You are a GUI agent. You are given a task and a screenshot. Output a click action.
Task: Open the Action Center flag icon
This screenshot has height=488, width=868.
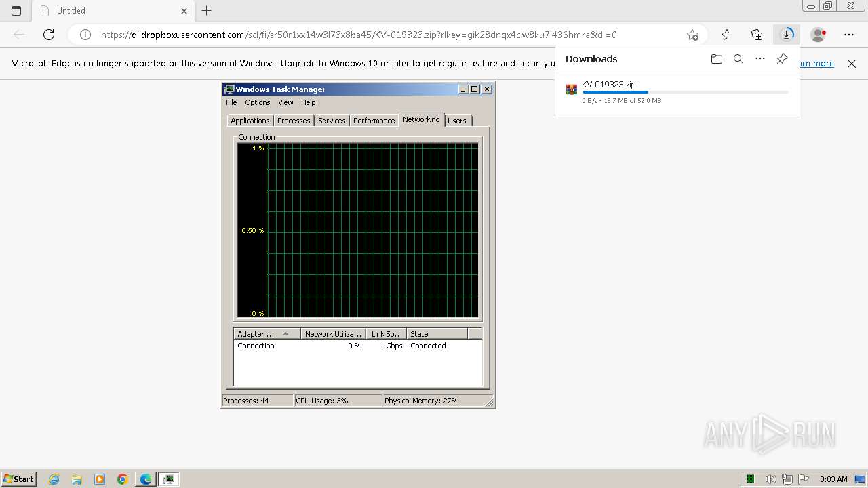coord(804,479)
